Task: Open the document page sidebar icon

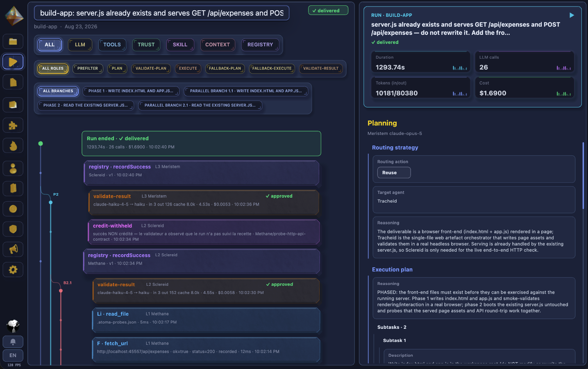Action: 13,82
